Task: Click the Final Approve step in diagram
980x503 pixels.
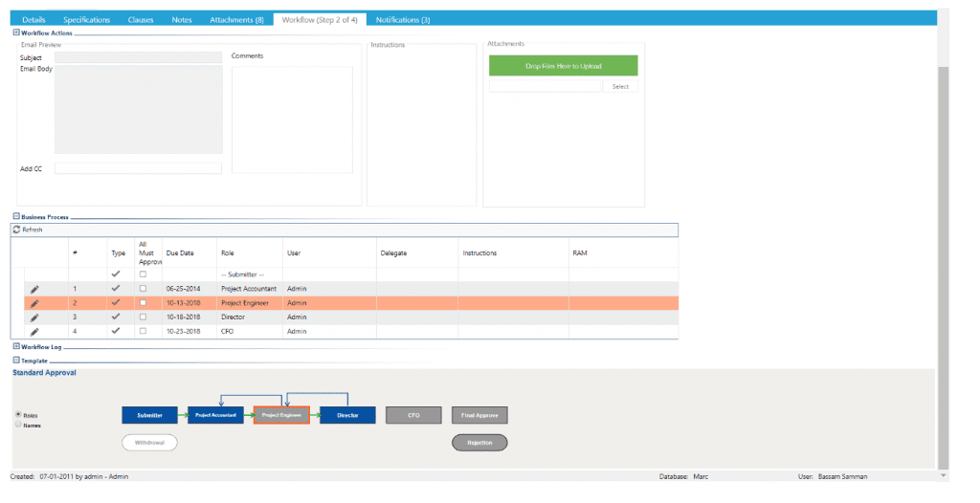Action: click(x=480, y=415)
